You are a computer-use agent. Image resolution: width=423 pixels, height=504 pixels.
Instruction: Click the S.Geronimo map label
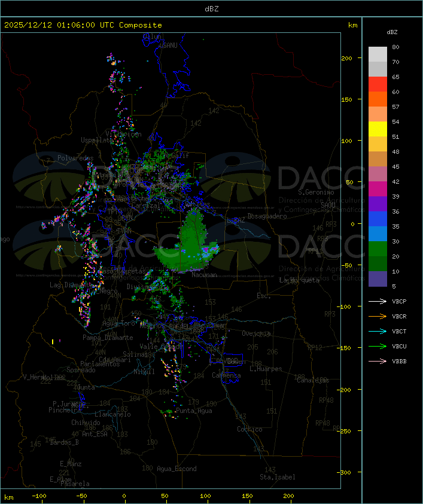(x=316, y=192)
